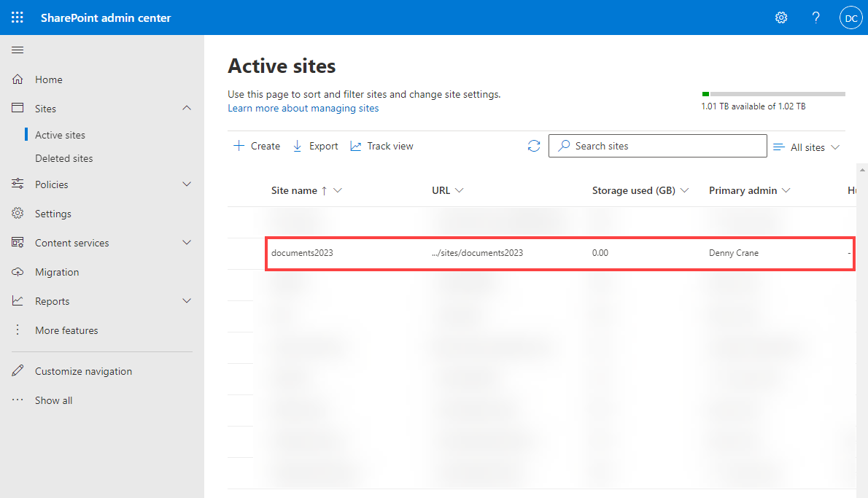Viewport: 868px width, 498px height.
Task: Go to Deleted sites
Action: [x=63, y=158]
